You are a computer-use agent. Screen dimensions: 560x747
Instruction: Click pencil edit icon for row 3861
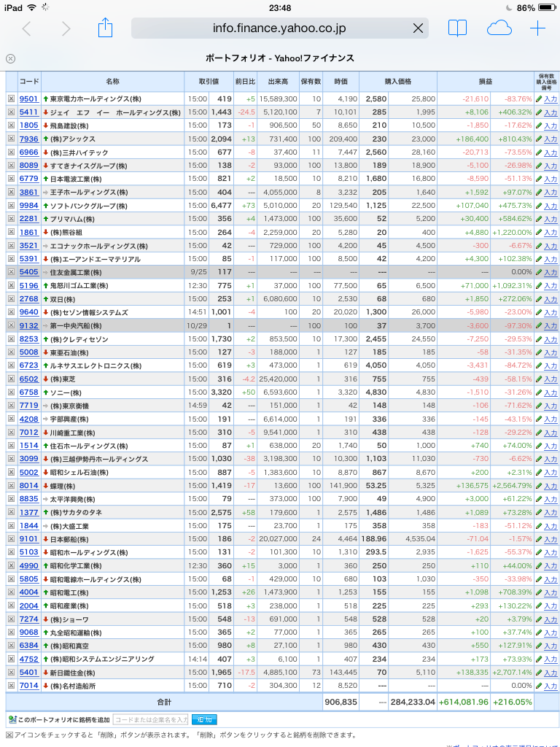point(539,193)
